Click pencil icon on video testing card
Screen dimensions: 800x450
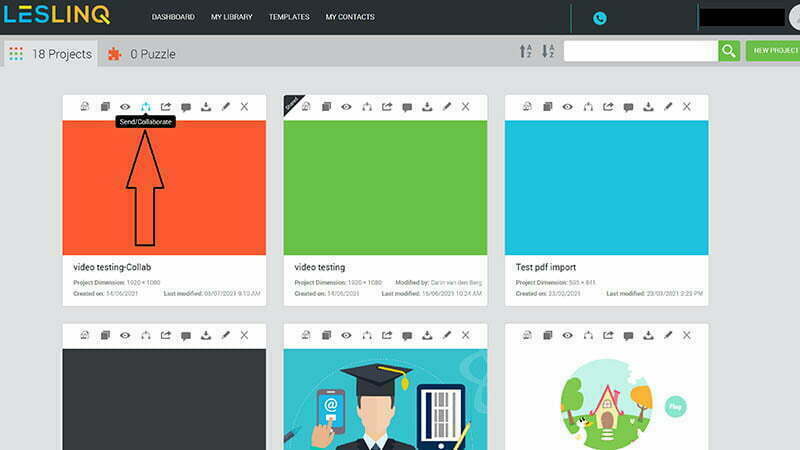click(447, 107)
